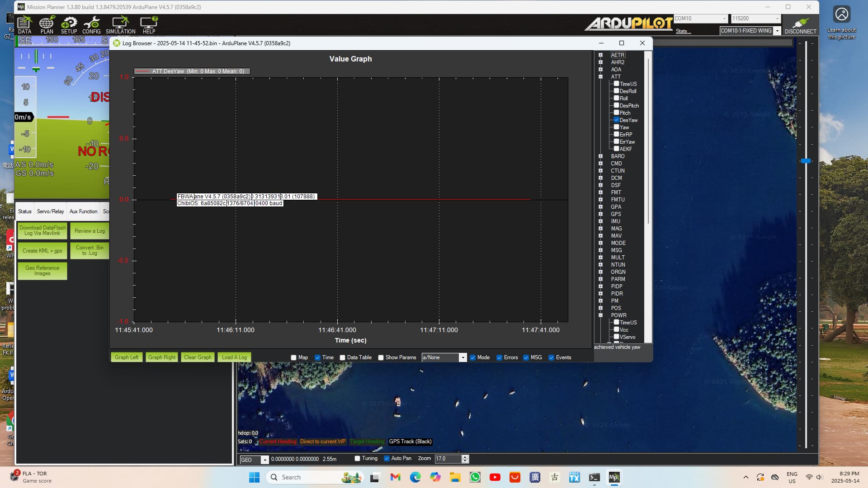
Task: Open Gmail from the taskbar
Action: coord(395,477)
